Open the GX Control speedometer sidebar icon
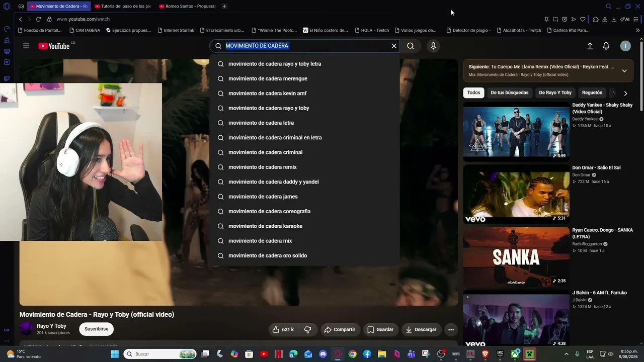The height and width of the screenshot is (362, 644). pos(7,29)
